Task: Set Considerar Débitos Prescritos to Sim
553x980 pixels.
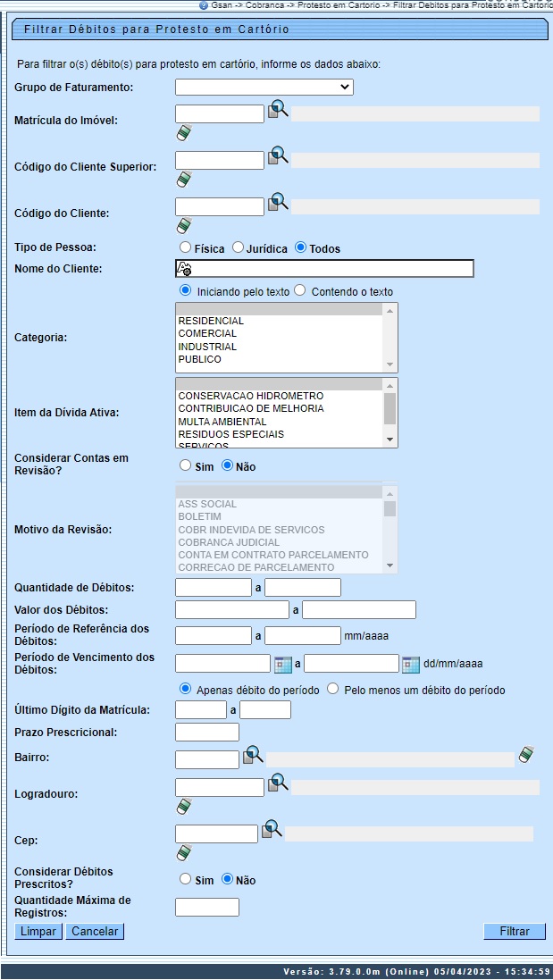Action: pos(184,879)
